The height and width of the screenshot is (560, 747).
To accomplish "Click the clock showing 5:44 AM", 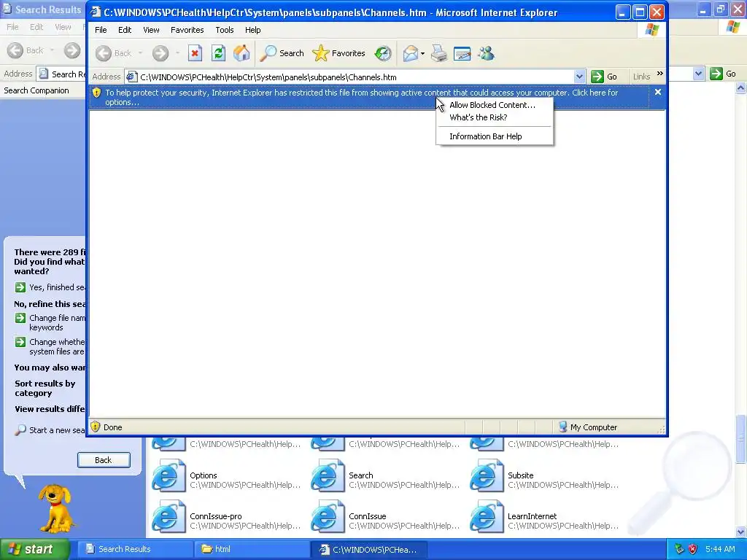I will (x=720, y=549).
